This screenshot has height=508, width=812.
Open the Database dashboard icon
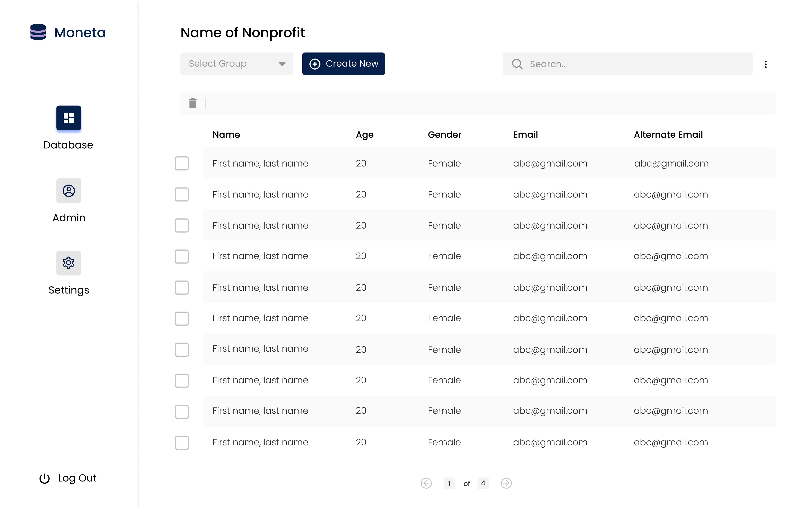pos(69,118)
